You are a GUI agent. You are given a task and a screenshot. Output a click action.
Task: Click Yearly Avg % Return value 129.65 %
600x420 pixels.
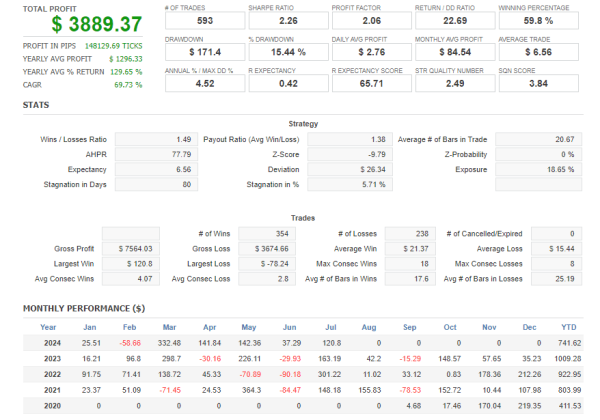tap(126, 72)
